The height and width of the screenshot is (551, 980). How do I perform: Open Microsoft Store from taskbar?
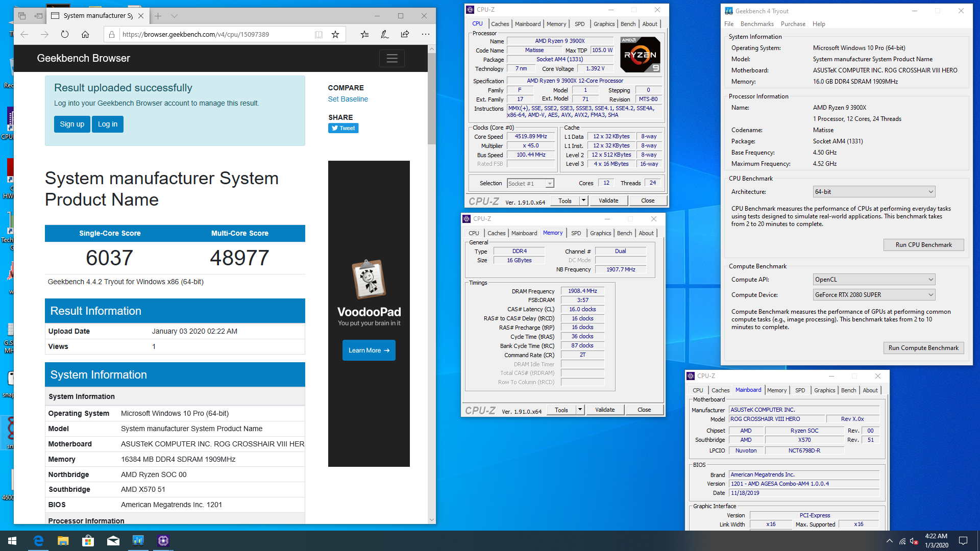(x=88, y=541)
